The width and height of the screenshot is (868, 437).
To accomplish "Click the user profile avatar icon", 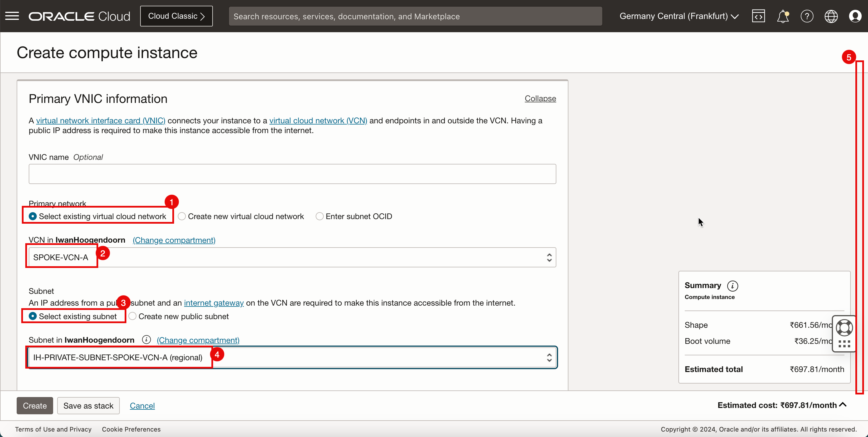I will pos(856,16).
